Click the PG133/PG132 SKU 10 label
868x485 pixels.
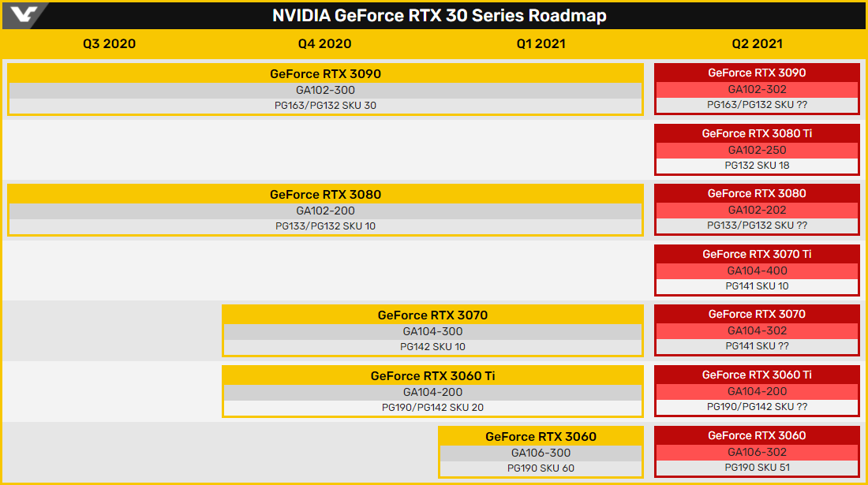pyautogui.click(x=325, y=226)
